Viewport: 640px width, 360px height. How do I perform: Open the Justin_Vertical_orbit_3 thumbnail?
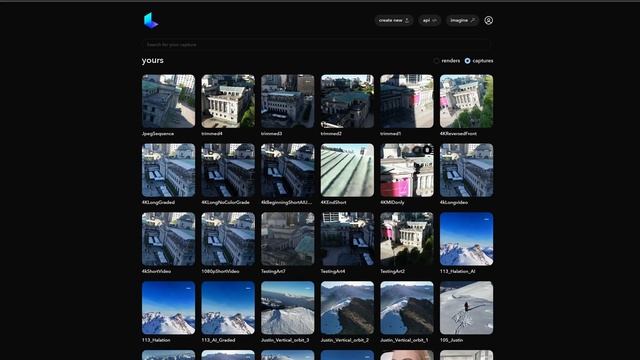coord(288,308)
